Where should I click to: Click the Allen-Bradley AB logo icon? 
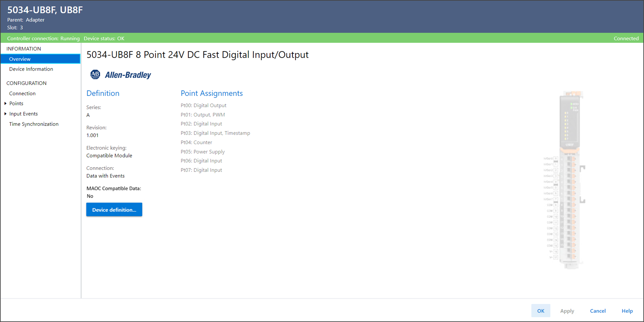click(x=95, y=74)
